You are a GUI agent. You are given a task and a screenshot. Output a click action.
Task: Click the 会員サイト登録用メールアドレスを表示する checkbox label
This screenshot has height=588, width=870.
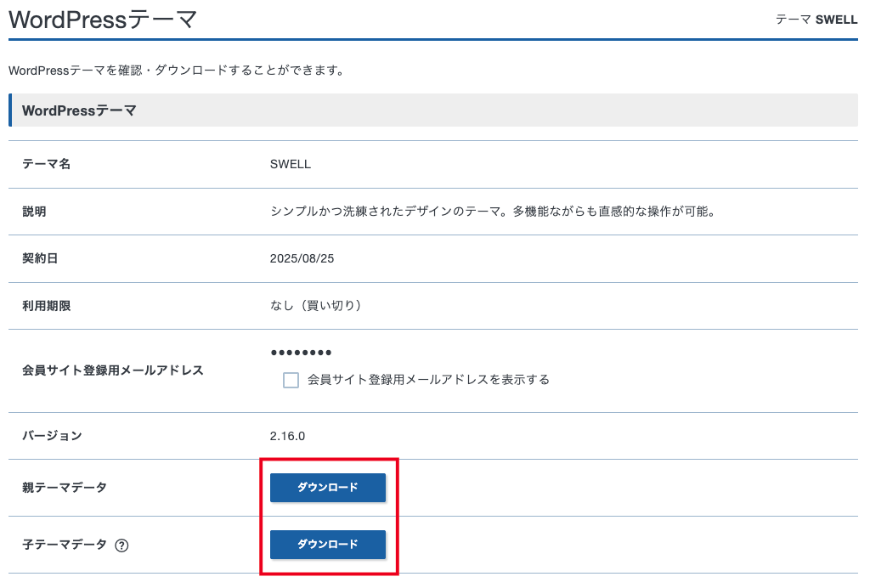[x=428, y=380]
